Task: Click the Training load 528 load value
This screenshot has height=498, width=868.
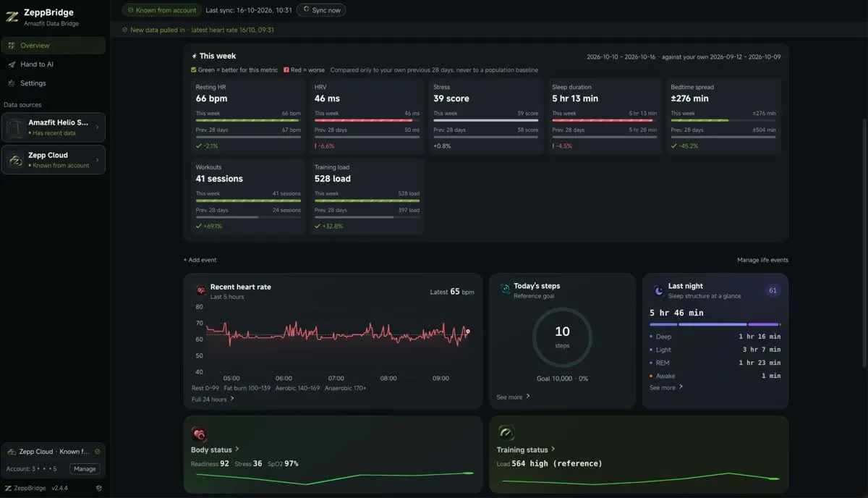Action: point(333,179)
